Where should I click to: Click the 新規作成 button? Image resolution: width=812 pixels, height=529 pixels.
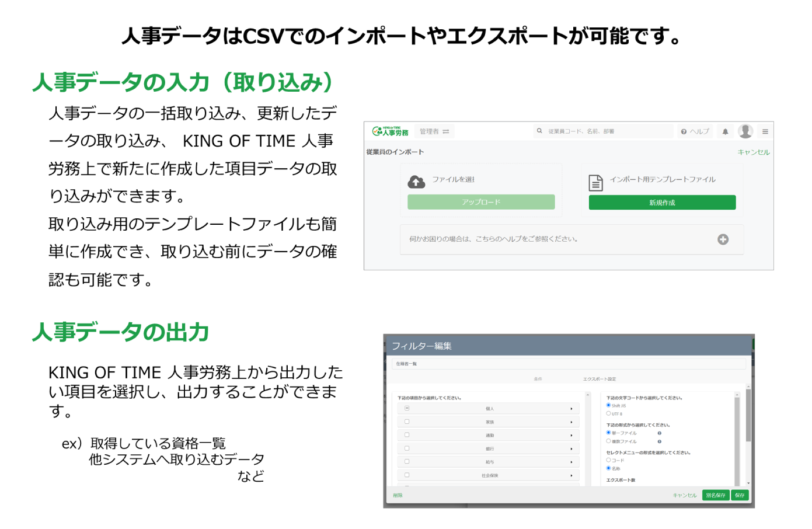coord(662,203)
